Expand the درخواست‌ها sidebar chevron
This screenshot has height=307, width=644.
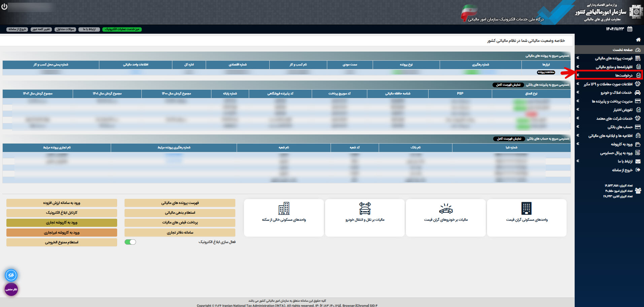point(578,75)
